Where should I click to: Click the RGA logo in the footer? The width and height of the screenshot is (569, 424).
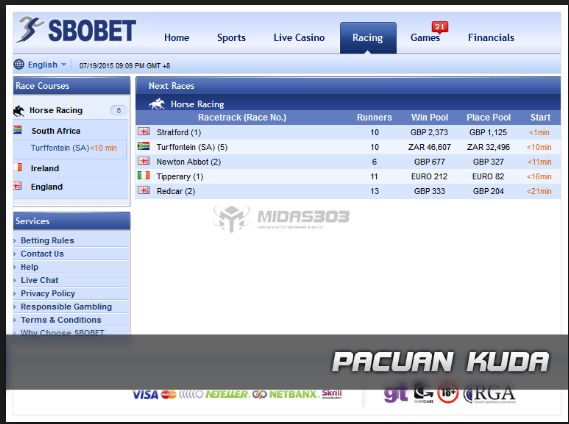(x=490, y=394)
